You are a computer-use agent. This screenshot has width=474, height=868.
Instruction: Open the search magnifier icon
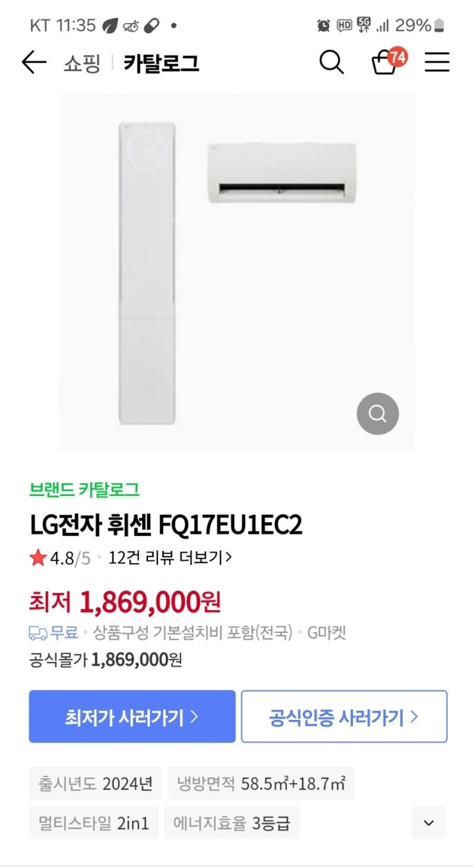[331, 63]
